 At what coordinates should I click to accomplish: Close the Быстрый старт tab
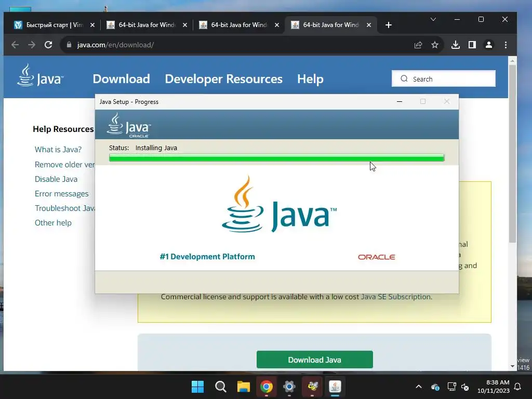coord(92,25)
